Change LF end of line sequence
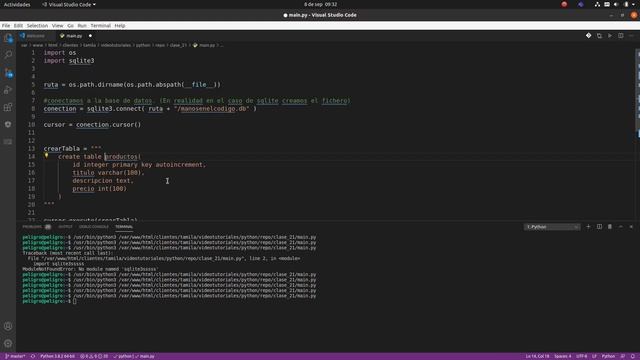The width and height of the screenshot is (640, 360). coord(594,356)
